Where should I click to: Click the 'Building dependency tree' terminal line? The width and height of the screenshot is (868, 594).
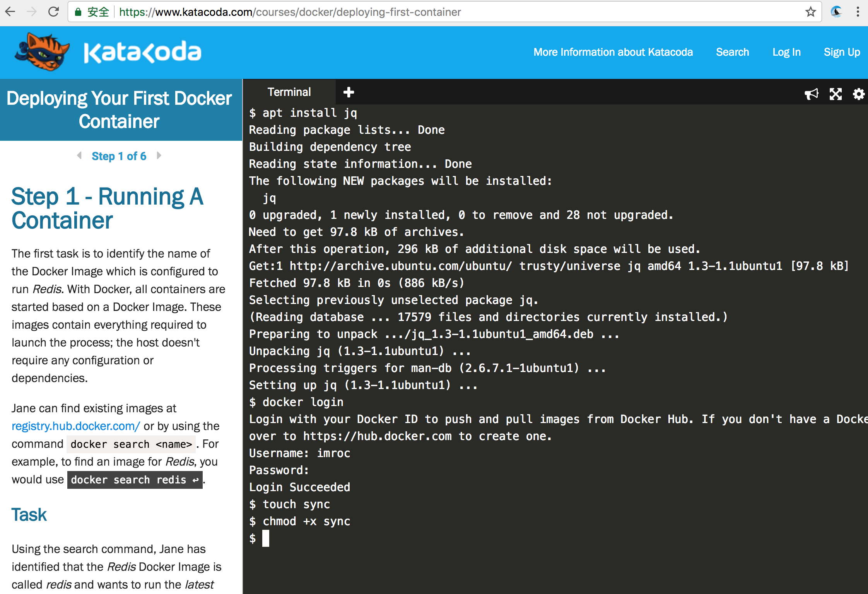click(330, 147)
